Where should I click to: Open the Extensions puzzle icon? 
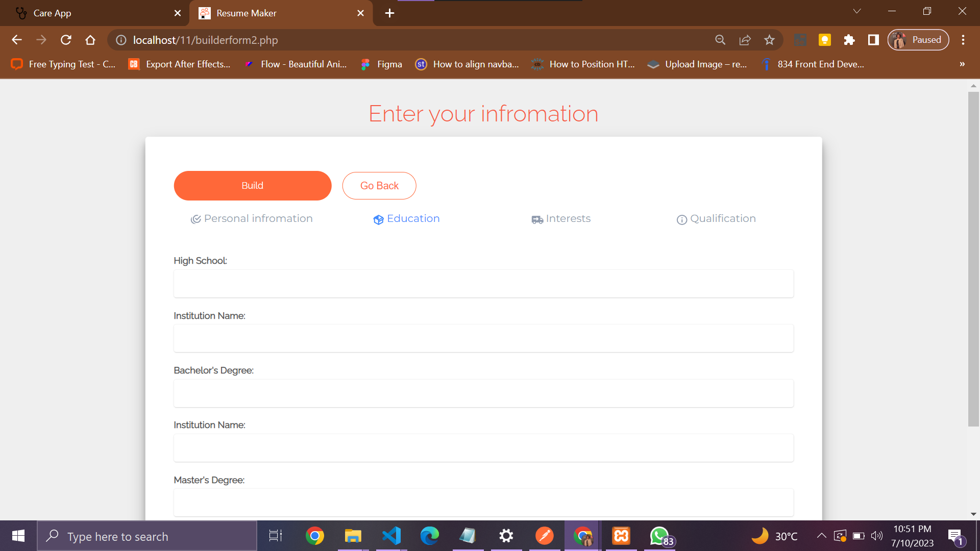click(x=849, y=40)
